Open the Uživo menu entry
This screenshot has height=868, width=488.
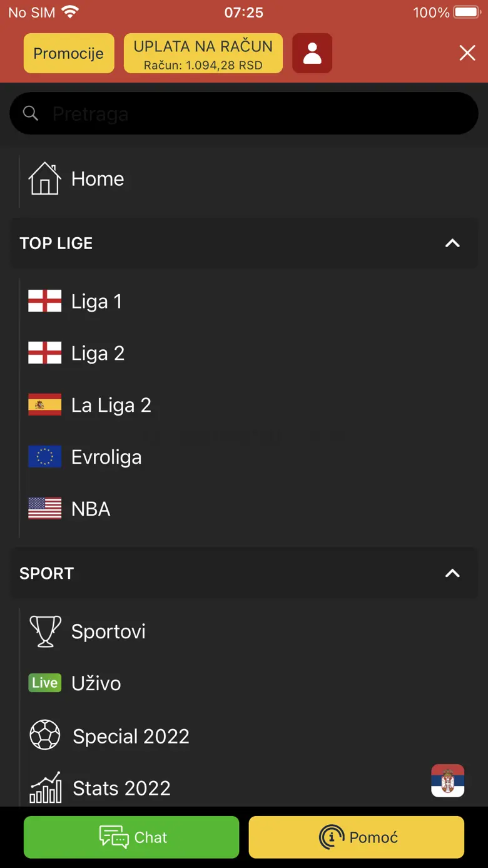pos(96,683)
